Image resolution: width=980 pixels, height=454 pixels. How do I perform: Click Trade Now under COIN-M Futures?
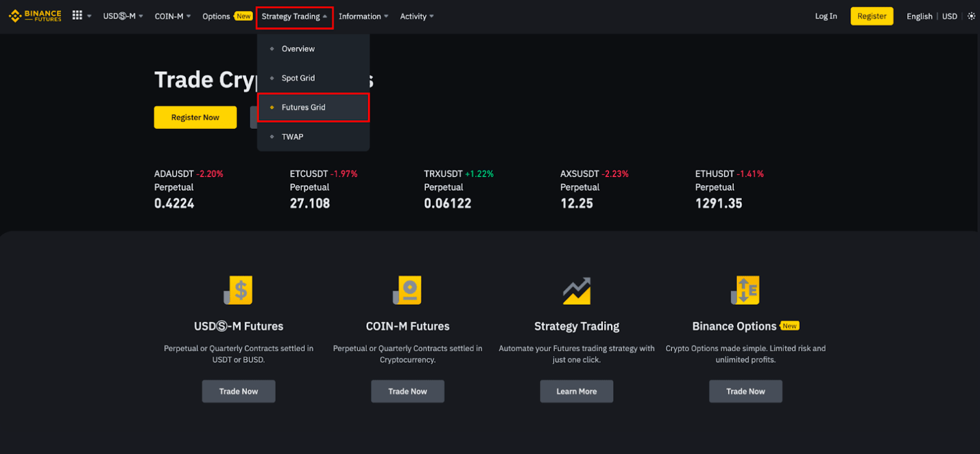pos(407,391)
